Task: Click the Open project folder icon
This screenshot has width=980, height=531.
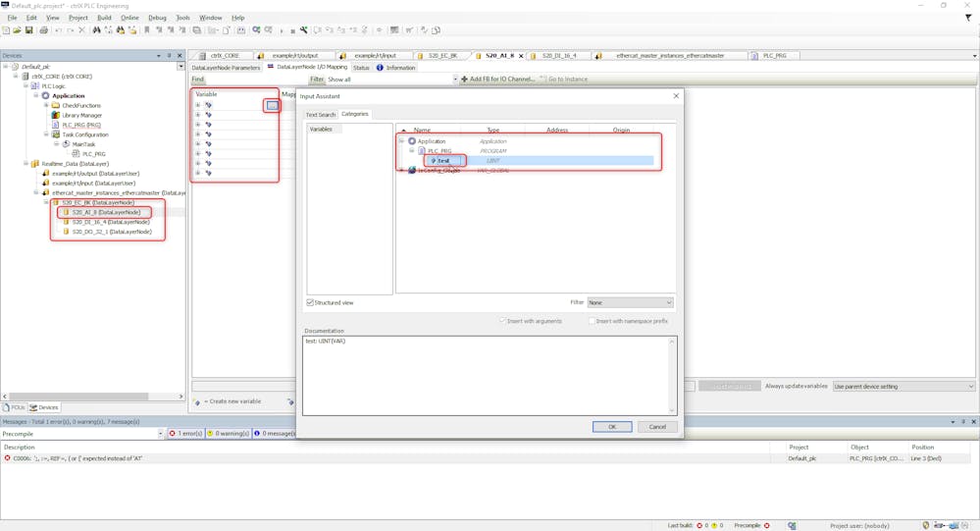Action: click(x=17, y=30)
